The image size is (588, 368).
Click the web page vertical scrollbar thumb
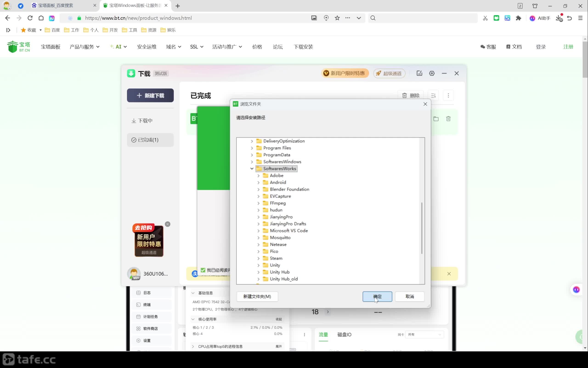tap(585, 60)
